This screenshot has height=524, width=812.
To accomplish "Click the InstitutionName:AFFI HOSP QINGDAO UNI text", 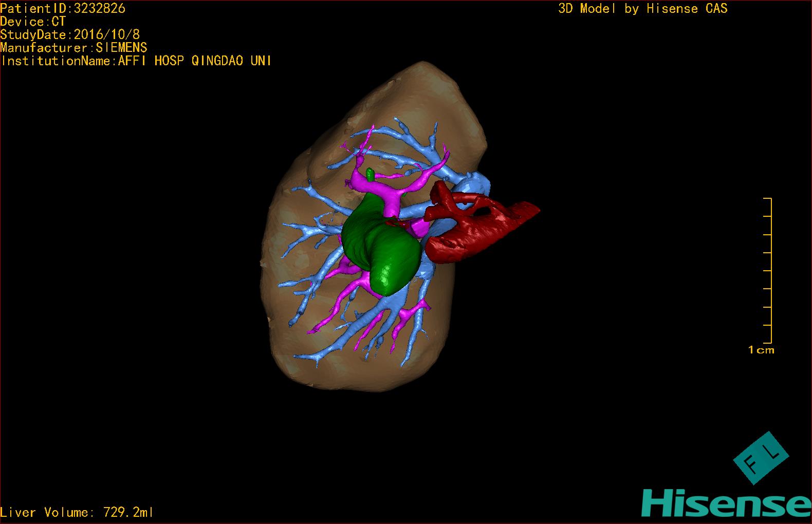I will [x=136, y=61].
